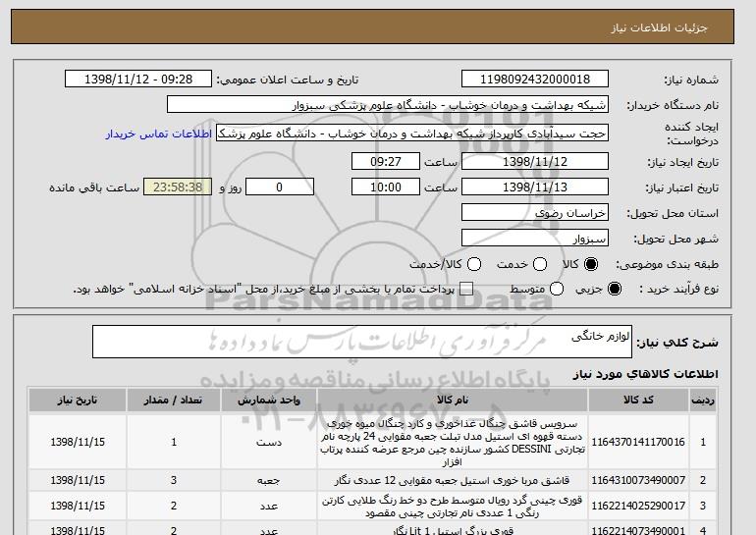This screenshot has height=535, width=756.
Task: Click the قاشق مربا خوری product name
Action: coord(453,481)
